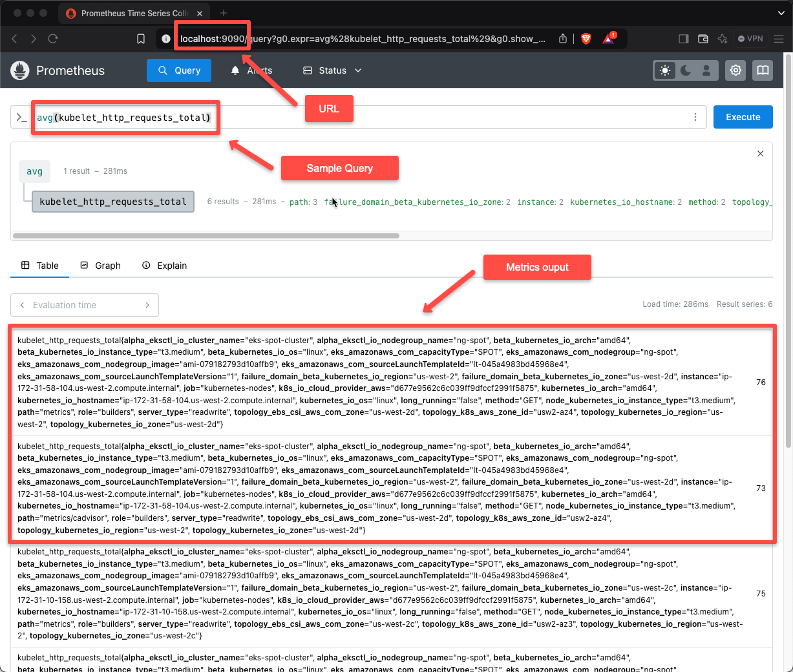
Task: Reload the page
Action: [x=53, y=39]
